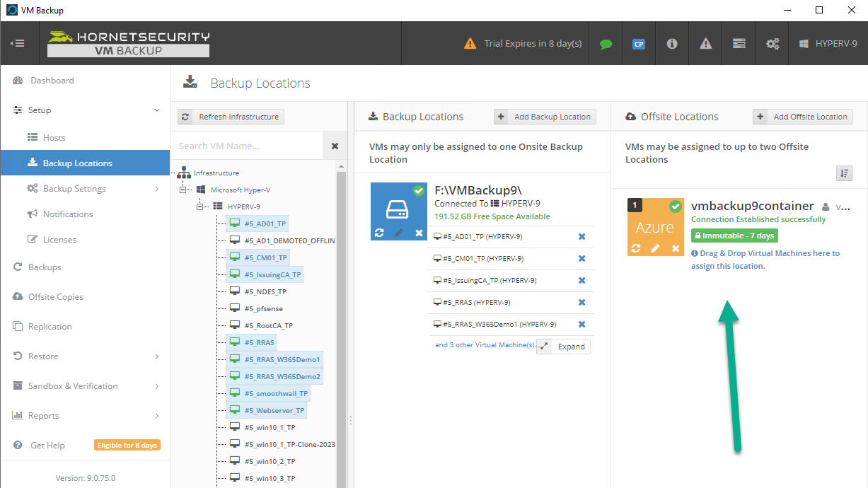This screenshot has height=488, width=868.
Task: Click the user icon beside vmbackup9container
Action: 826,207
